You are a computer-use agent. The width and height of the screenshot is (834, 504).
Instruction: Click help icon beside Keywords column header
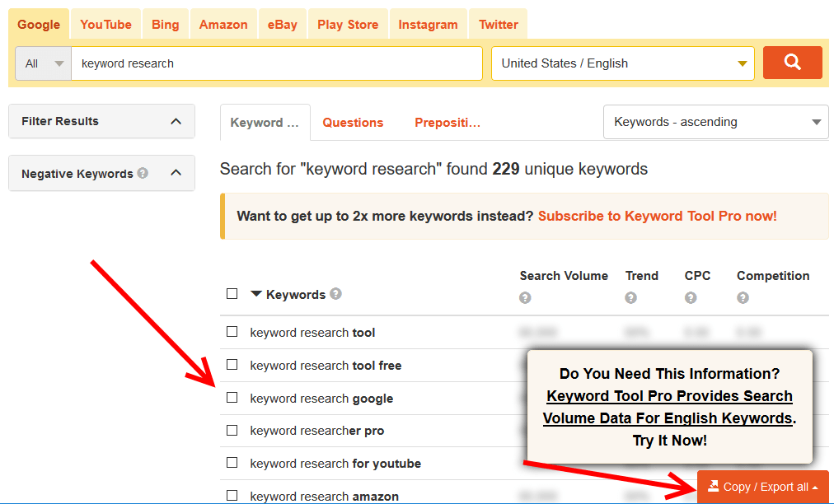335,293
